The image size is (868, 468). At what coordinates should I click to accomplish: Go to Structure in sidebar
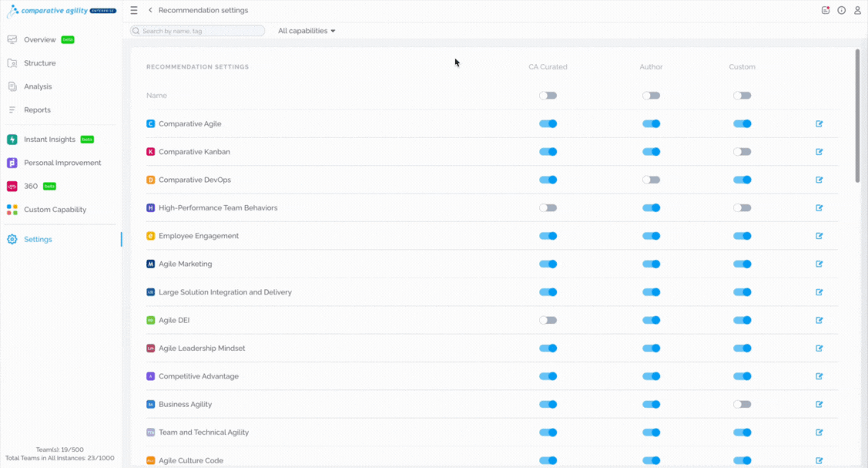click(x=39, y=63)
